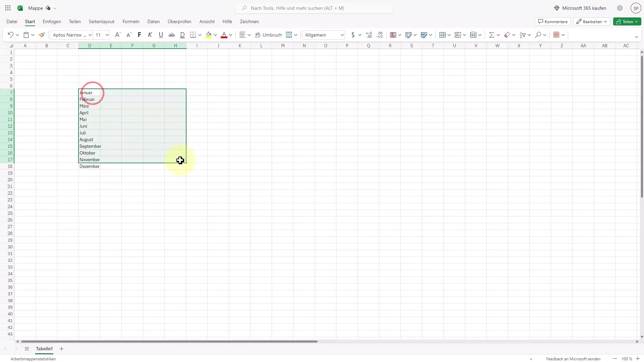
Task: Click the Sort and Filter icon
Action: pos(524,35)
